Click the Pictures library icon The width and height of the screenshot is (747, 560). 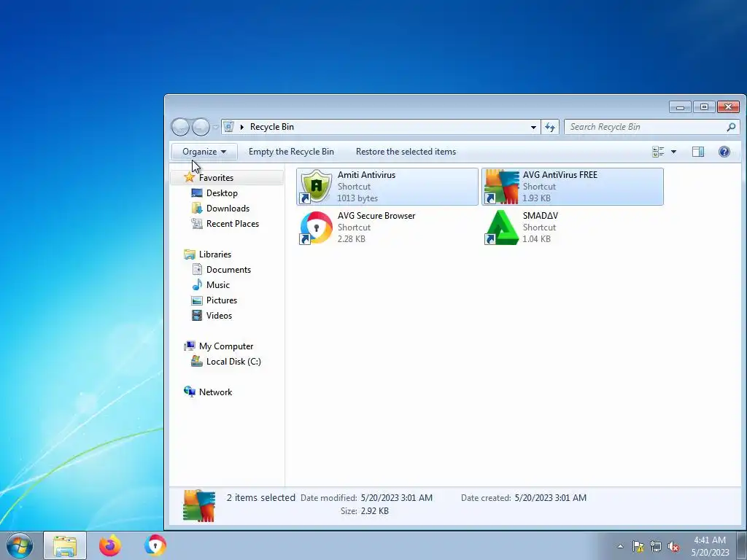pyautogui.click(x=197, y=300)
